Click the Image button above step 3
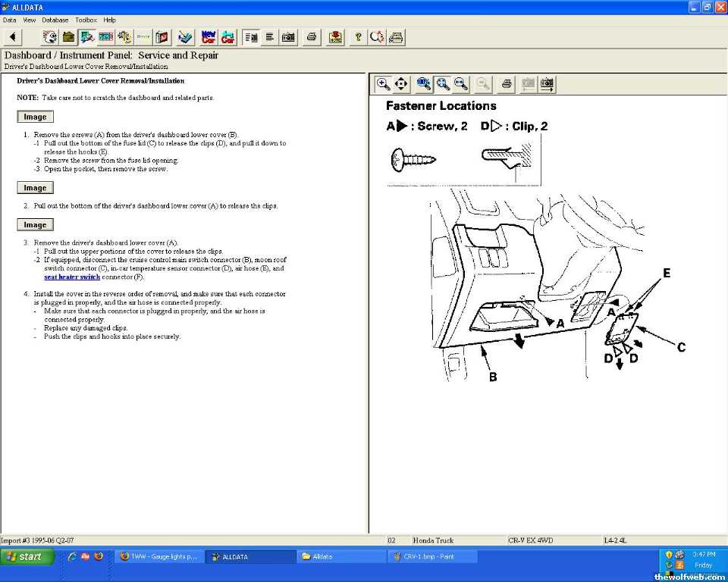Viewport: 728px width, 582px height. [35, 225]
